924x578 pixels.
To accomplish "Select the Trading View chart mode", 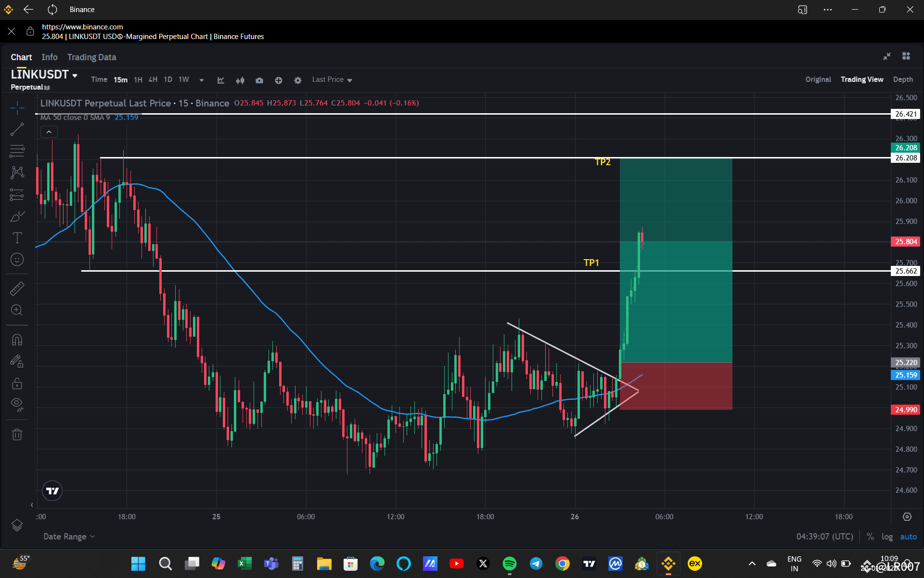I will 862,79.
